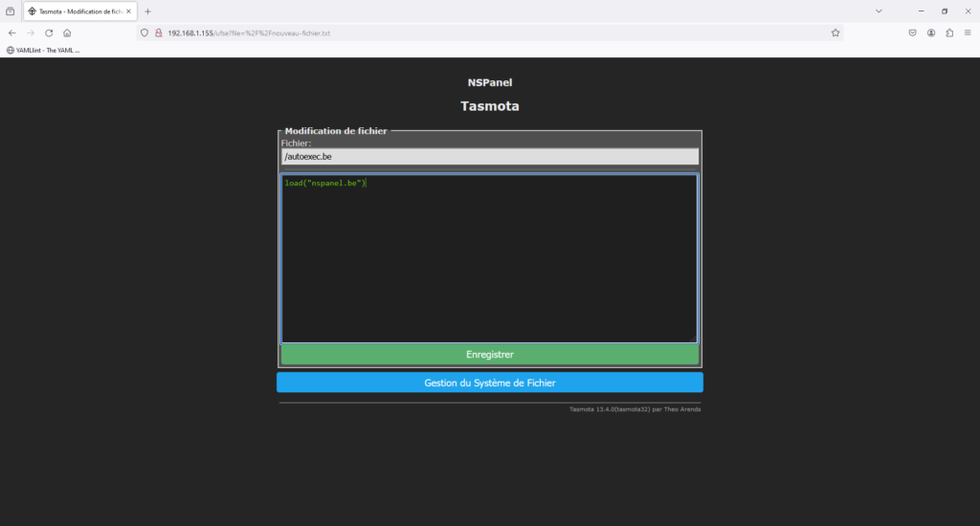Image resolution: width=980 pixels, height=526 pixels.
Task: Open the YAMLlint bookmark
Action: [43, 50]
